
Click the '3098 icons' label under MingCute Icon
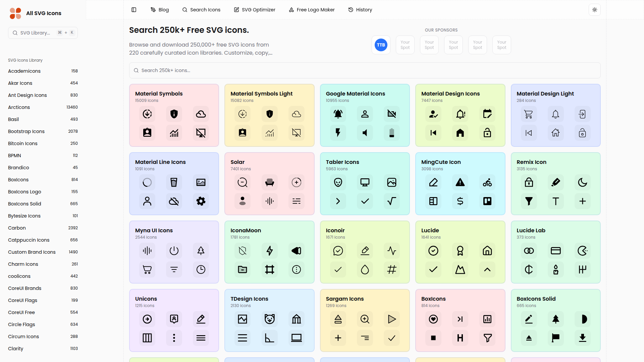[432, 169]
